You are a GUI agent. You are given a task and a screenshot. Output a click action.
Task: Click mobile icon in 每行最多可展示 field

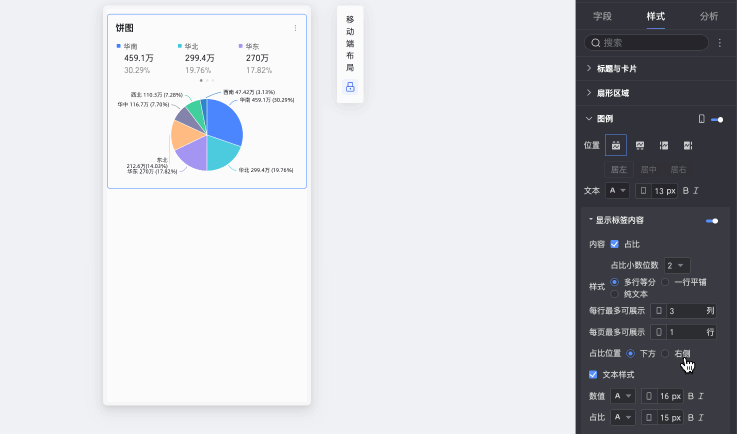click(x=659, y=311)
